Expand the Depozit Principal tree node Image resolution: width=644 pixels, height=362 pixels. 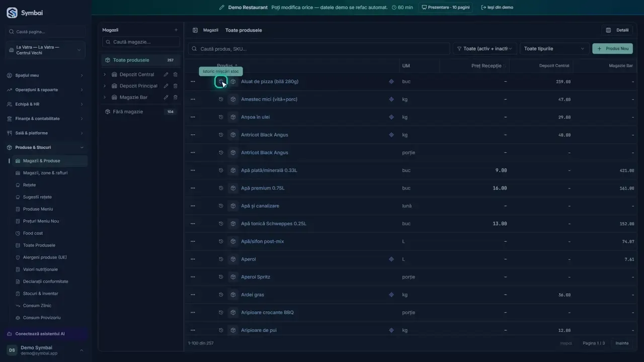click(105, 86)
